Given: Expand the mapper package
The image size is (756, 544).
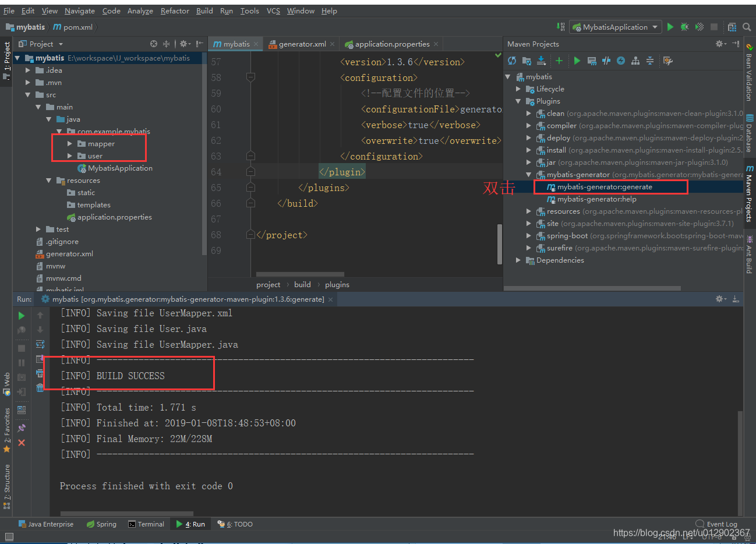Looking at the screenshot, I should 70,143.
